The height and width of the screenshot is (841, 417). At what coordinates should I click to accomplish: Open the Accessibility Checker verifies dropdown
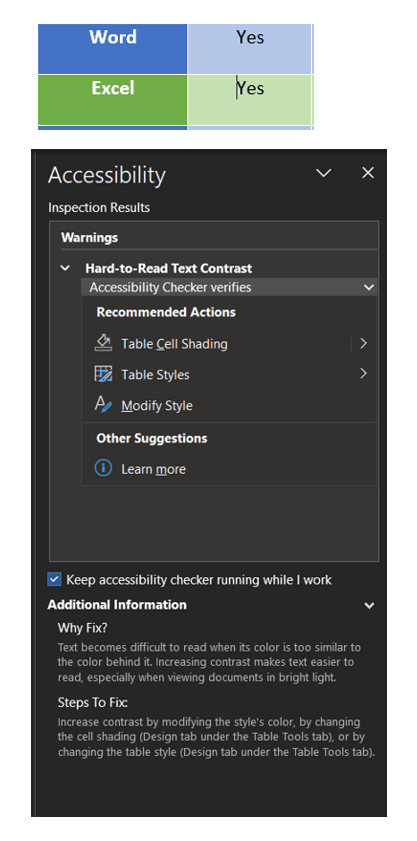[x=369, y=287]
